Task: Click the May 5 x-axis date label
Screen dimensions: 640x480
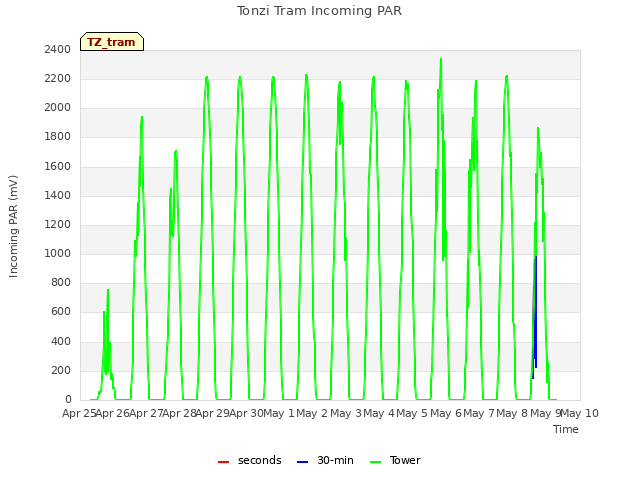Action: [x=412, y=413]
